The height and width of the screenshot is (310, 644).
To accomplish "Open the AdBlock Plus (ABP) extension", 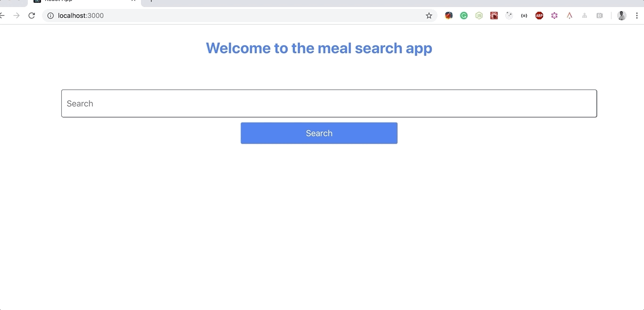I will [x=539, y=16].
